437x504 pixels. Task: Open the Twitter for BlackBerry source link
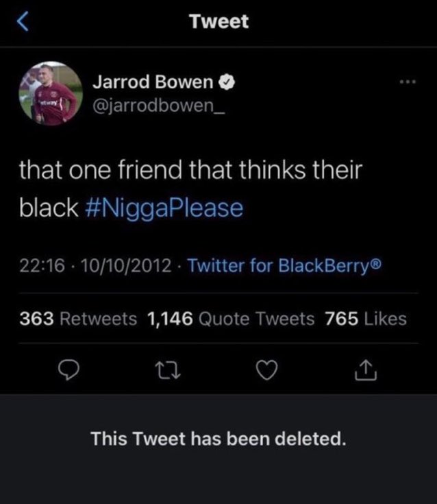pos(284,265)
